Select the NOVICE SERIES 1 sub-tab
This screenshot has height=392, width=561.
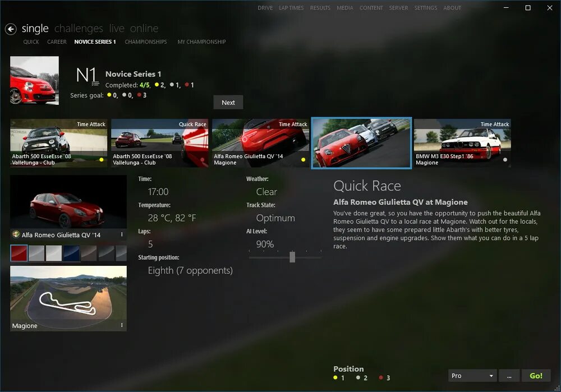coord(95,42)
